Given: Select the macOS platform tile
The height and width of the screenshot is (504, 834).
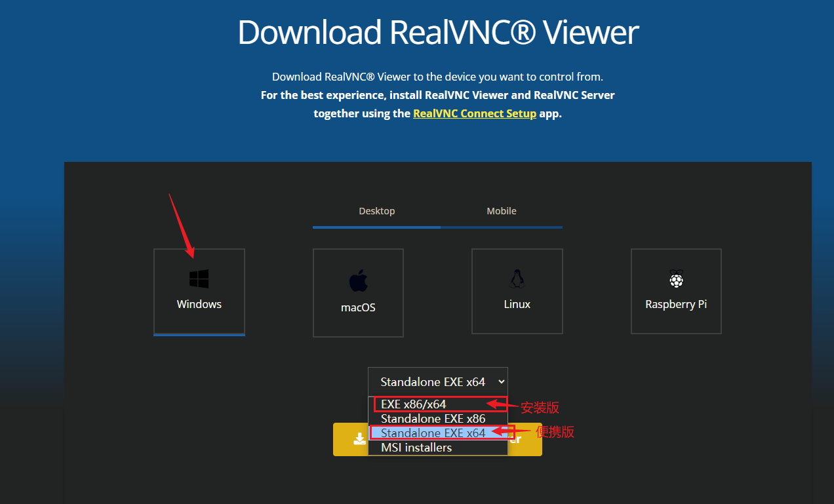Looking at the screenshot, I should pos(358,293).
